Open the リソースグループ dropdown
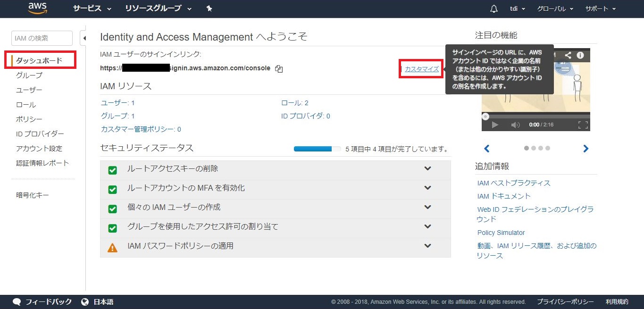This screenshot has width=644, height=309. 158,8
